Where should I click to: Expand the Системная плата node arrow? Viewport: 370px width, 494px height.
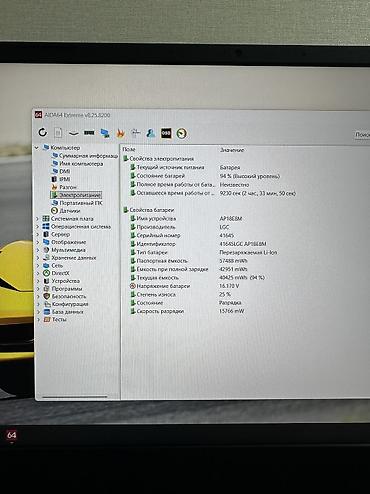pyautogui.click(x=38, y=219)
